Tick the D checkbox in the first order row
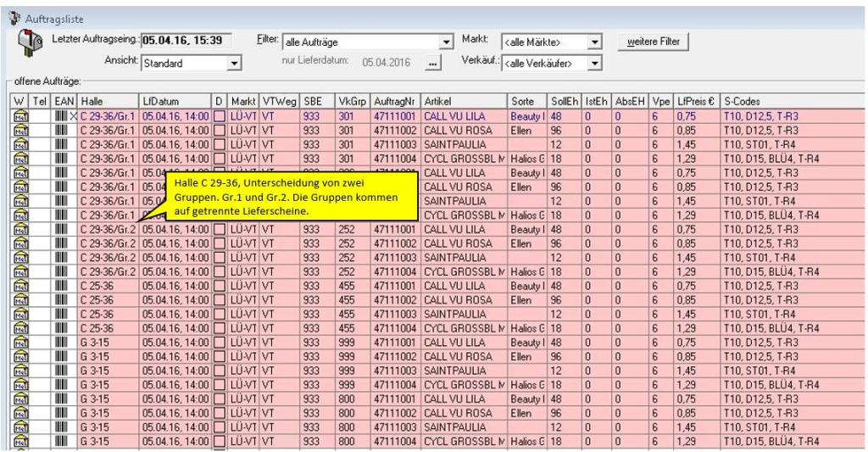Image resolution: width=868 pixels, height=452 pixels. coord(220,114)
